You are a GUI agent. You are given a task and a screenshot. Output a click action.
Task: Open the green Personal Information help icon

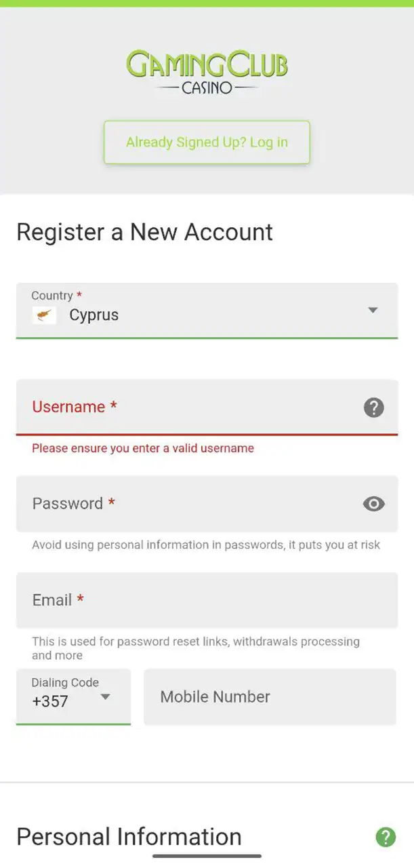click(x=386, y=837)
